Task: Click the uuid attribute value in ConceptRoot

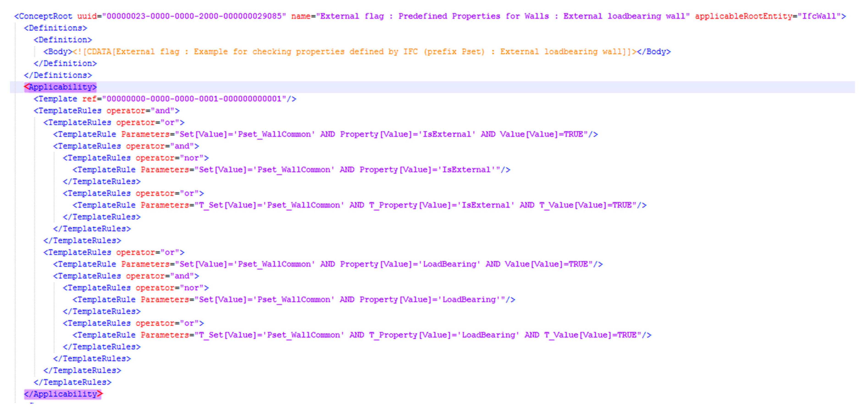Action: pyautogui.click(x=194, y=16)
